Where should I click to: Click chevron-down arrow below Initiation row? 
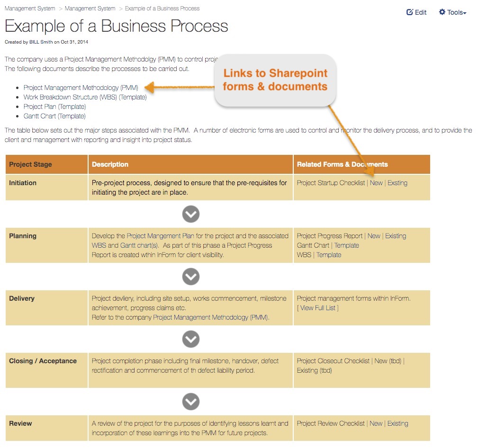coord(191,214)
